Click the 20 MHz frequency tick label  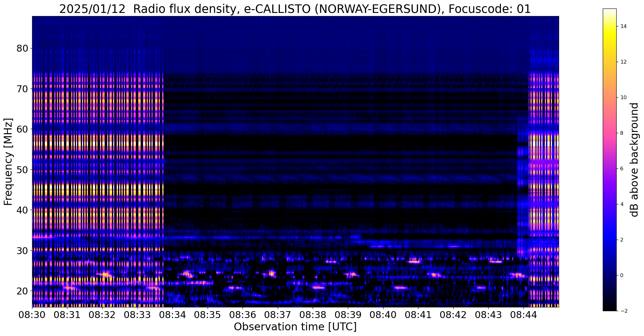coord(22,291)
